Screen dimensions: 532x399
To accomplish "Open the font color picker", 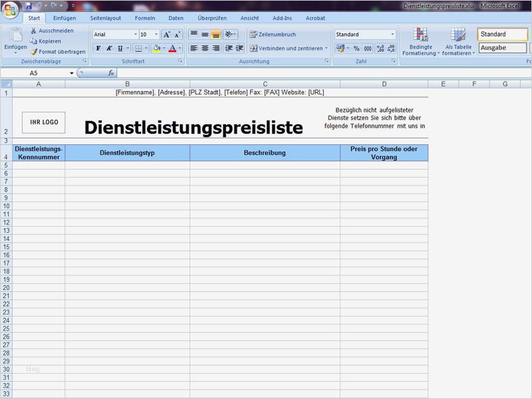I will (172, 48).
